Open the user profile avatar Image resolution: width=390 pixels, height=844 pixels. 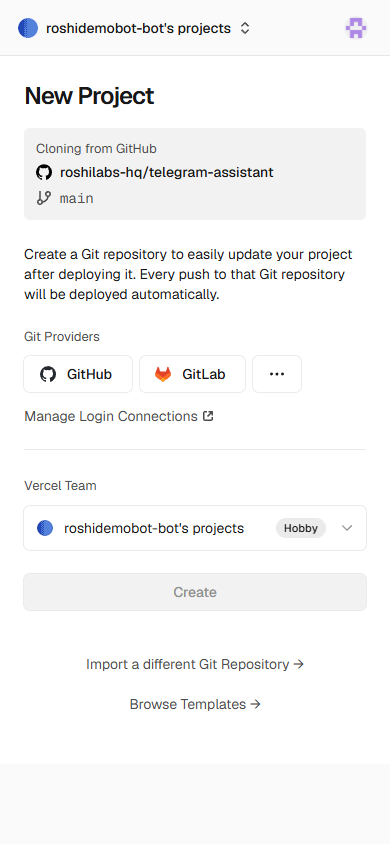click(356, 28)
